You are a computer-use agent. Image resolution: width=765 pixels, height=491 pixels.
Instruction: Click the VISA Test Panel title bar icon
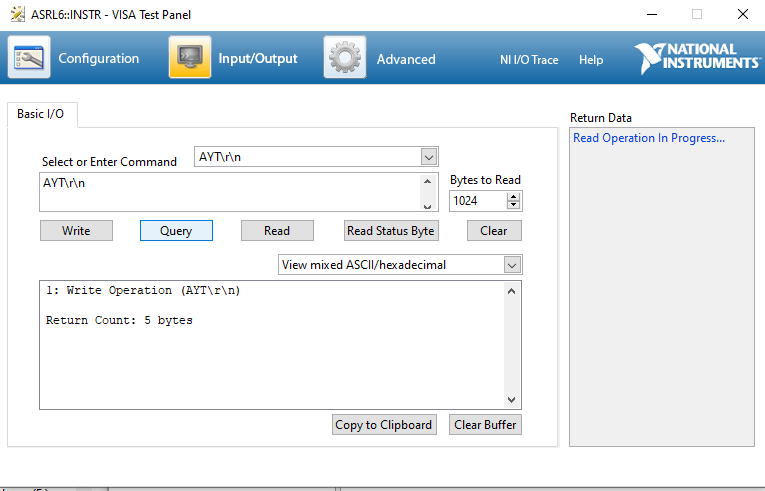[17, 14]
